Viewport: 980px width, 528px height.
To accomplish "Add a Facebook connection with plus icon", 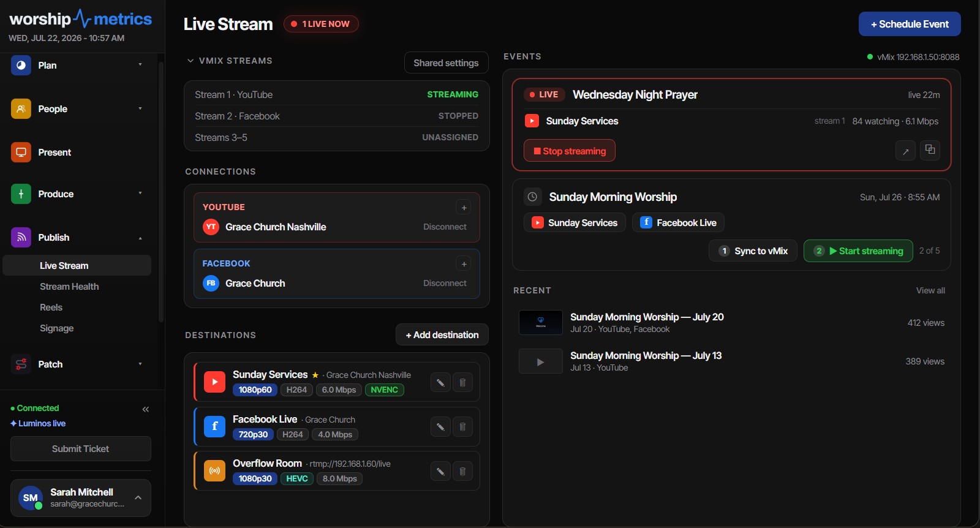I will [x=464, y=264].
